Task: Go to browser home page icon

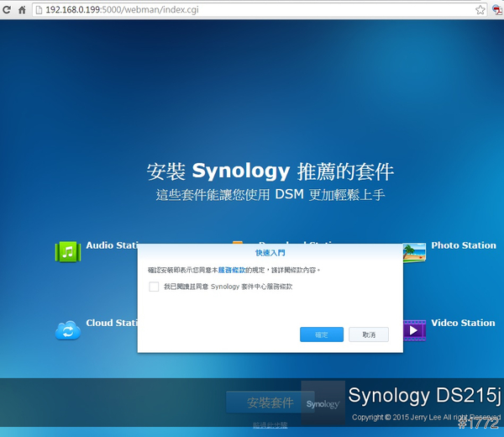Action: 22,10
